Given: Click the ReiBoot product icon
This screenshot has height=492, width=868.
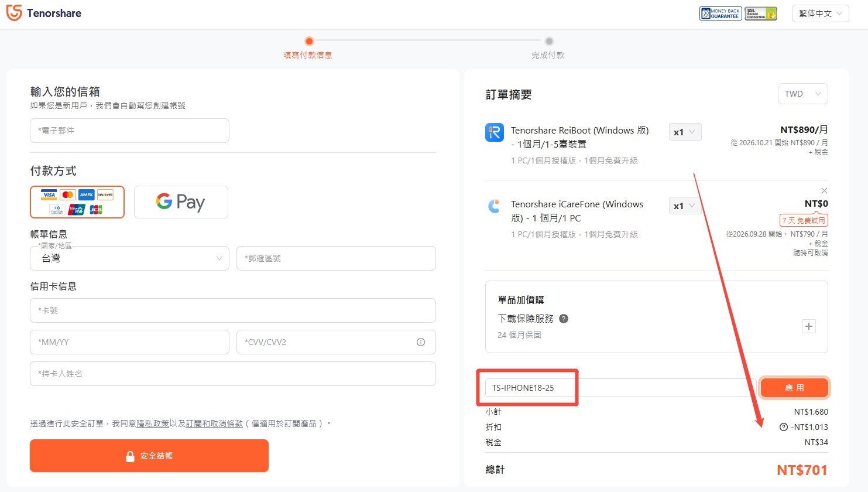Looking at the screenshot, I should [x=495, y=132].
